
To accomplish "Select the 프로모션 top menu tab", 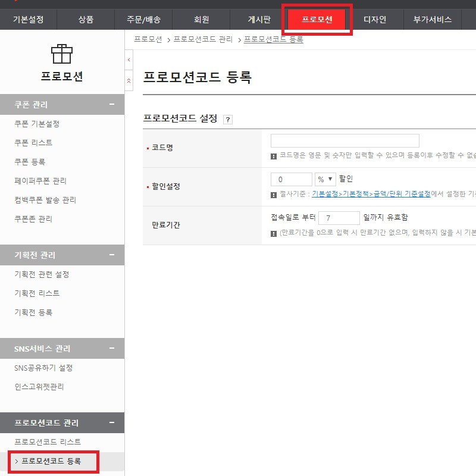I will [x=317, y=20].
